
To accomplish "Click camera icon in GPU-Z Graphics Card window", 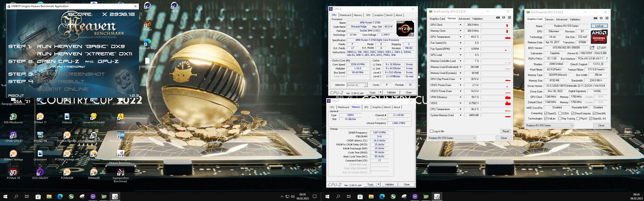I will tap(595, 18).
